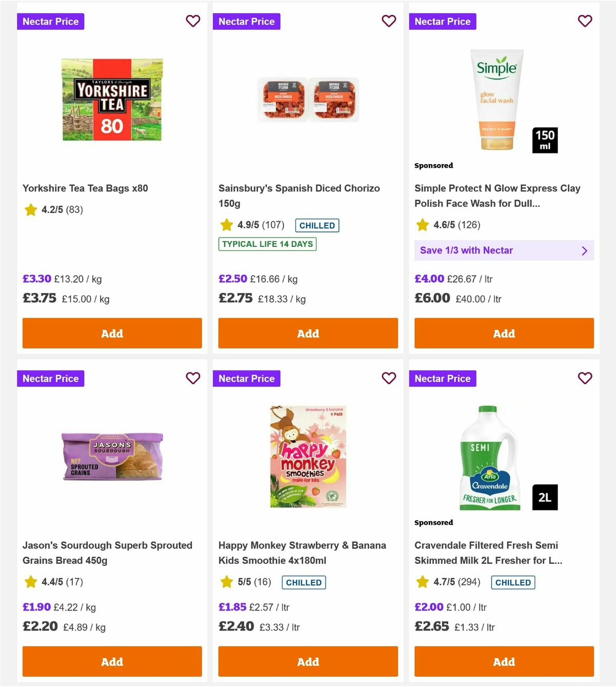Click the TYPICAL LIFE 14 DAYS label
The height and width of the screenshot is (687, 616).
pos(267,244)
